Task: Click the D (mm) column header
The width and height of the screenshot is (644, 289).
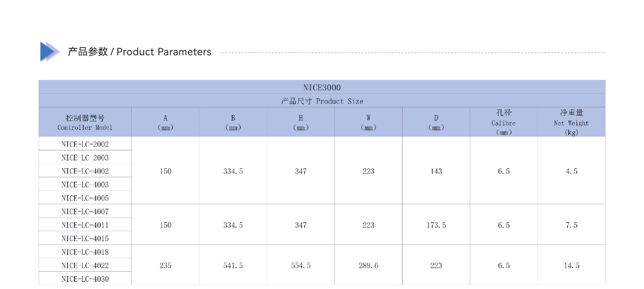Action: tap(436, 122)
